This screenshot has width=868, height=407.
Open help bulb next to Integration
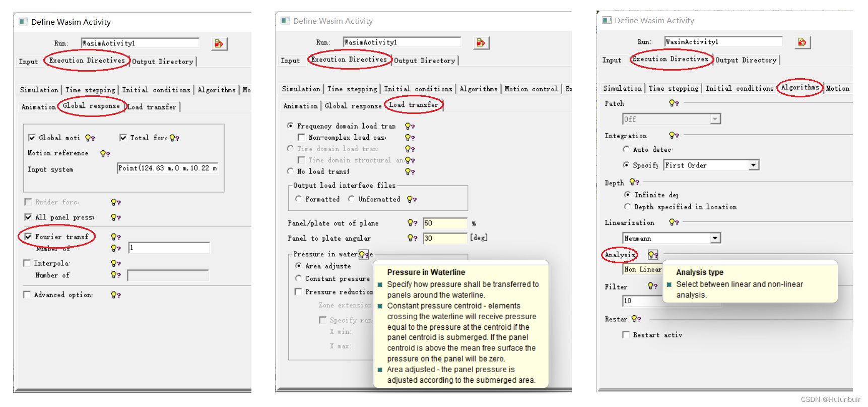tap(674, 136)
